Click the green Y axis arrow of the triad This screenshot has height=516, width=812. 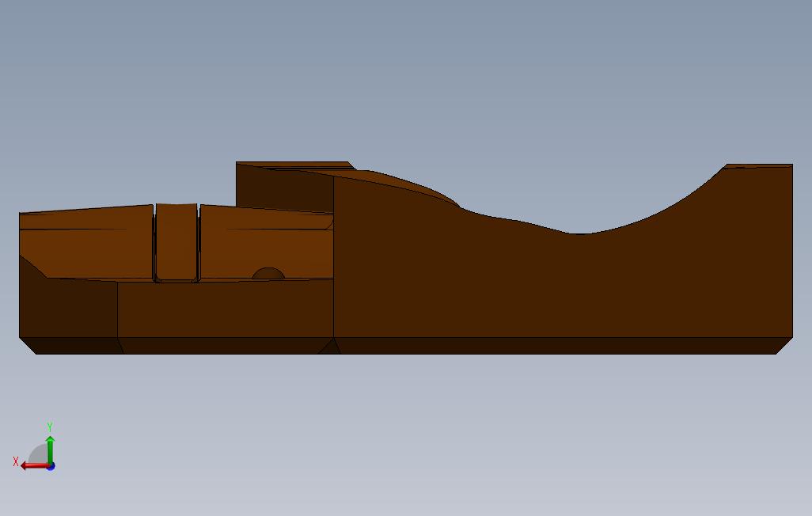(50, 449)
